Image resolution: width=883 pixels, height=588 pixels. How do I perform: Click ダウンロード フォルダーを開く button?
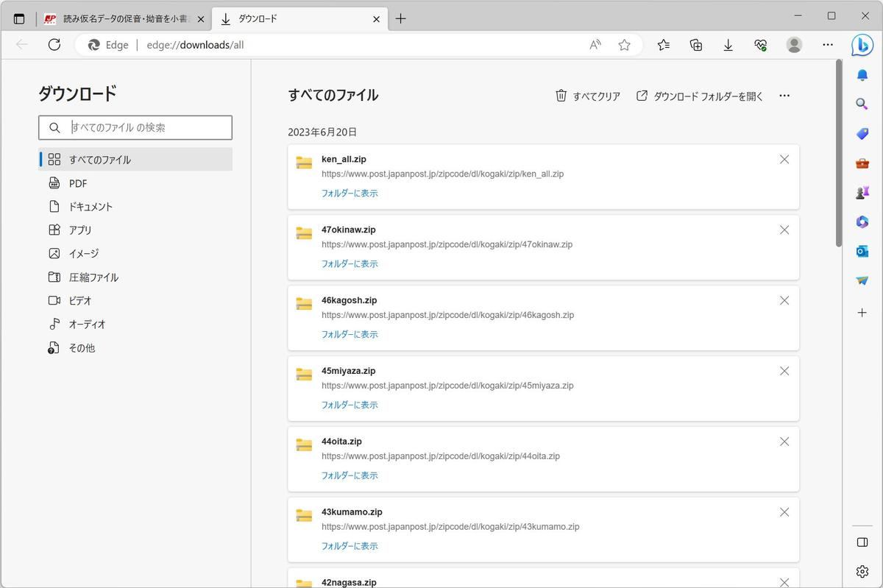tap(700, 96)
